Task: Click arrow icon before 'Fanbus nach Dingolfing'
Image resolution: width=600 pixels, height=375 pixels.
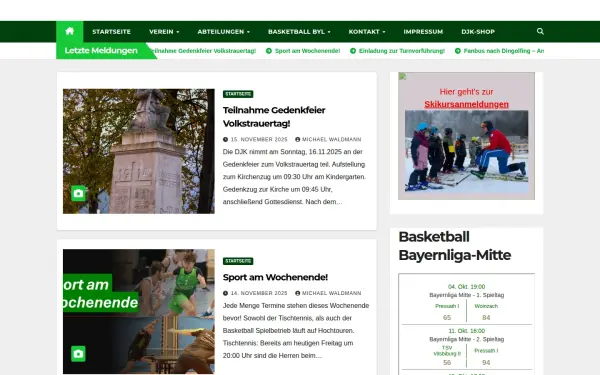Action: pos(458,51)
